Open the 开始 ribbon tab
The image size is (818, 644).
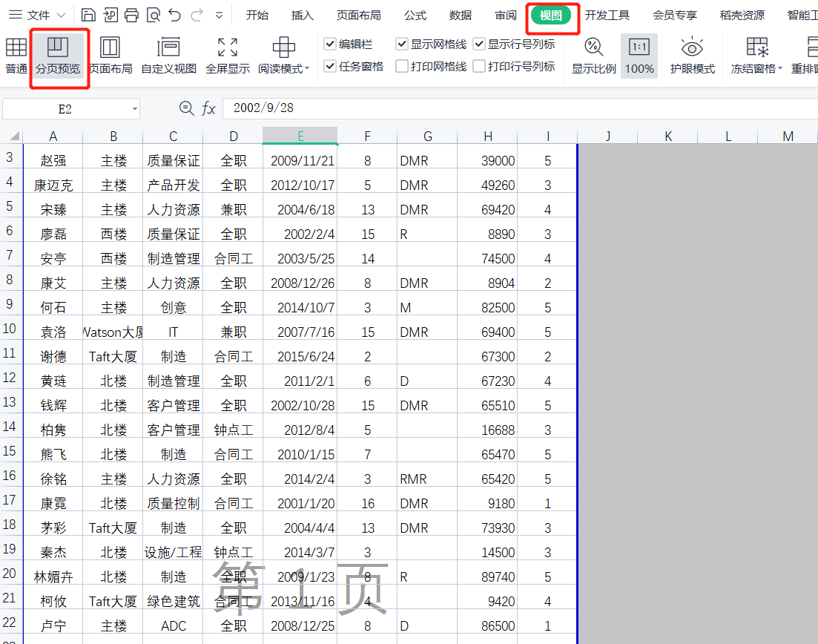[x=257, y=16]
